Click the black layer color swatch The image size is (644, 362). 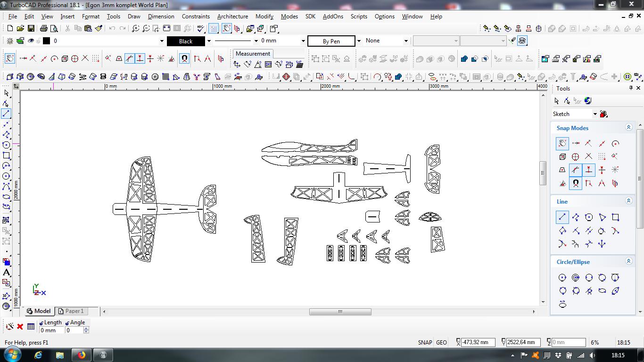(x=46, y=41)
